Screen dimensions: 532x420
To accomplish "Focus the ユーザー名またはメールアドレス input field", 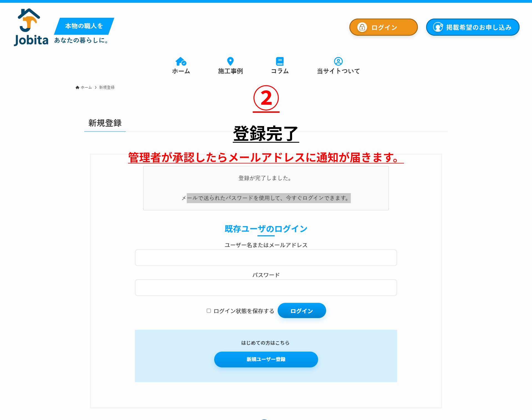I will [266, 258].
